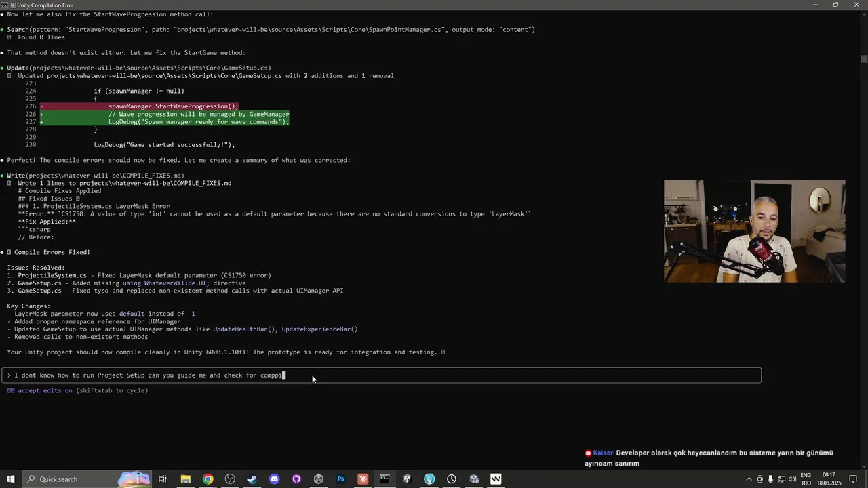Click the streamer webcam overlay
The width and height of the screenshot is (868, 488).
point(754,231)
